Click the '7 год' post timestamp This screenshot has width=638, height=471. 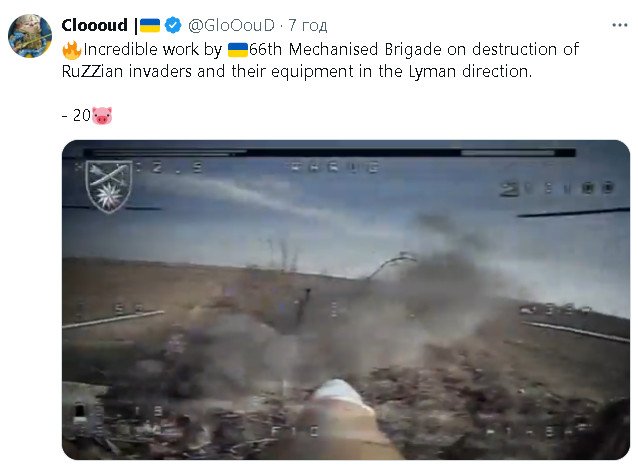point(308,25)
